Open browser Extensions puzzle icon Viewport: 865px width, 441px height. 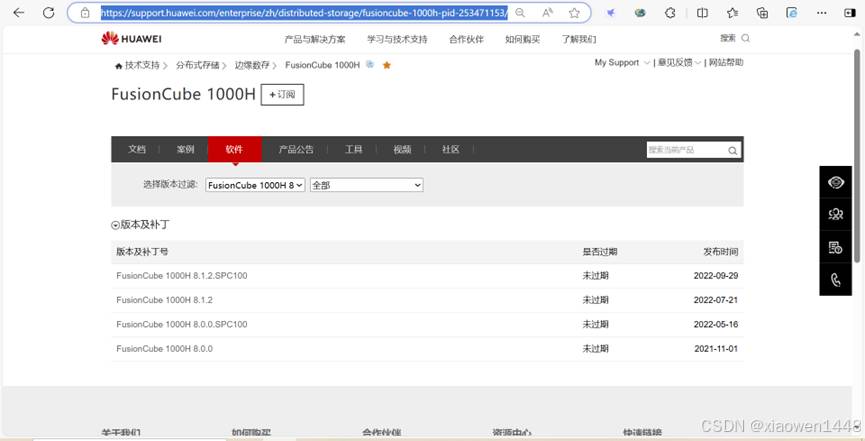click(670, 13)
